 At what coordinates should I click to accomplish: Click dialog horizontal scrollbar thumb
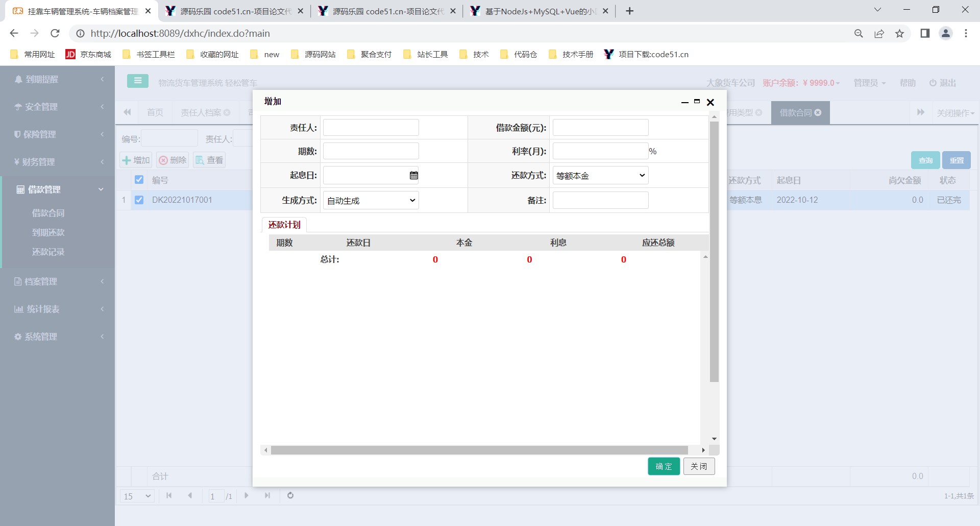coord(479,450)
